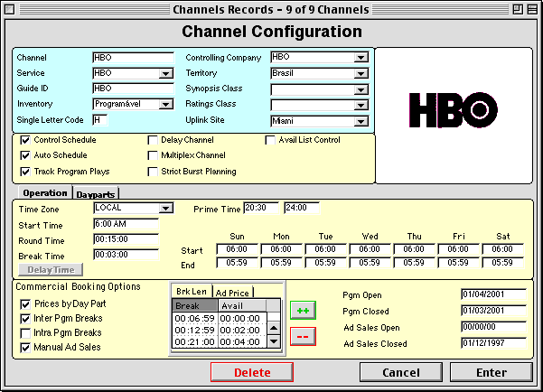Image resolution: width=543 pixels, height=392 pixels.
Task: Select the Brk Len tab
Action: tap(192, 292)
